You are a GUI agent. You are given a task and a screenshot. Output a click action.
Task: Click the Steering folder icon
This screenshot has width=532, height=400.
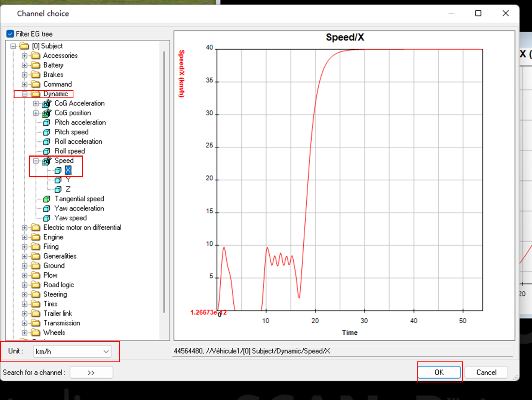point(36,294)
